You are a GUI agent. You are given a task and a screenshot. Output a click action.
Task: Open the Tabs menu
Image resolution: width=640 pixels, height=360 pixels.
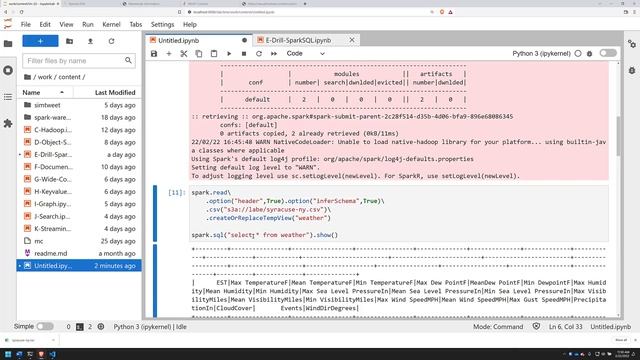coord(136,24)
